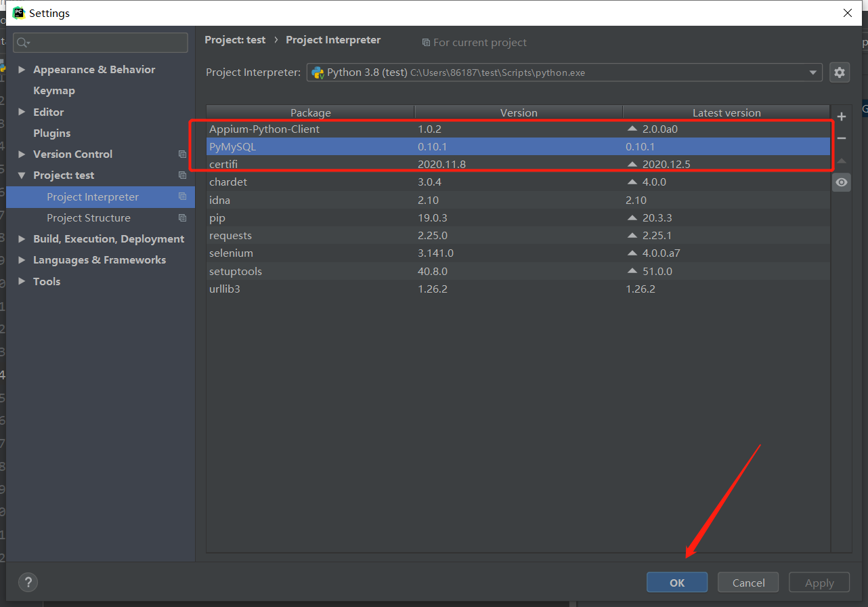868x607 pixels.
Task: Click upgrade arrow for certifi 2020.12.5
Action: (x=632, y=164)
